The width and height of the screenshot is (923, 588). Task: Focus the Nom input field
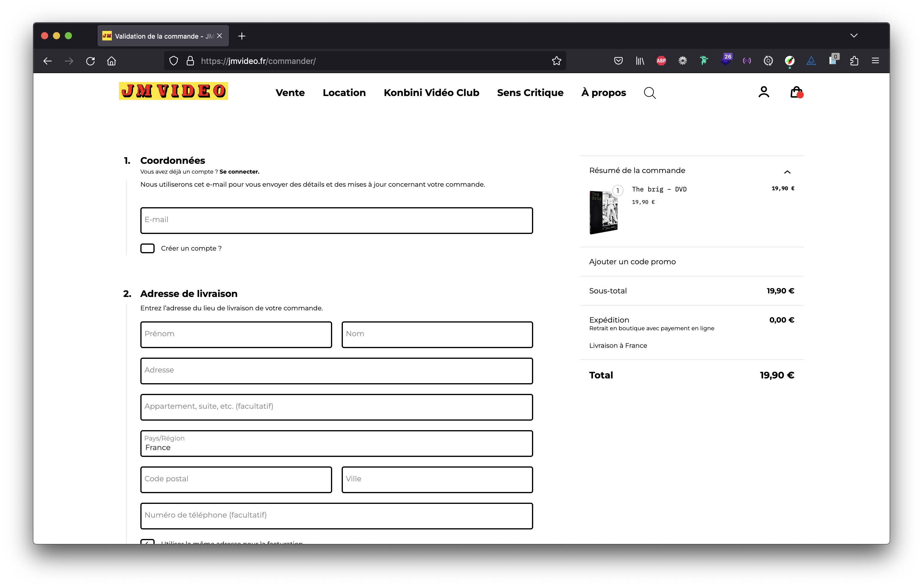pos(437,335)
